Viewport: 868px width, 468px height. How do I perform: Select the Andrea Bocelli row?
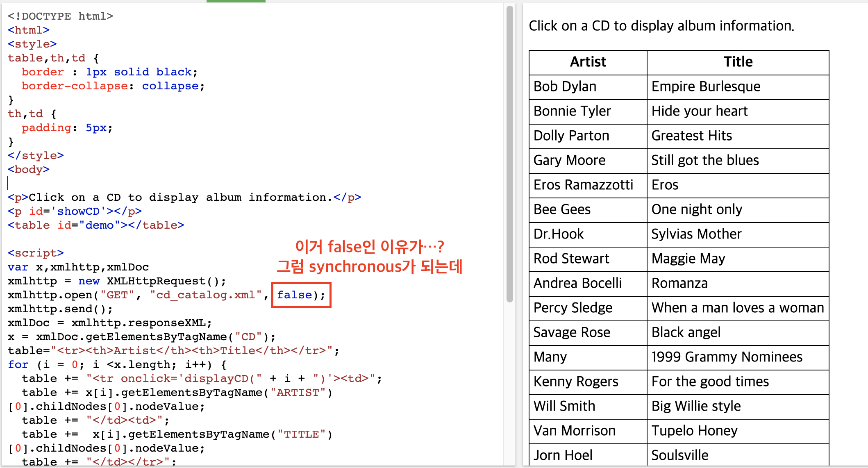pos(577,284)
